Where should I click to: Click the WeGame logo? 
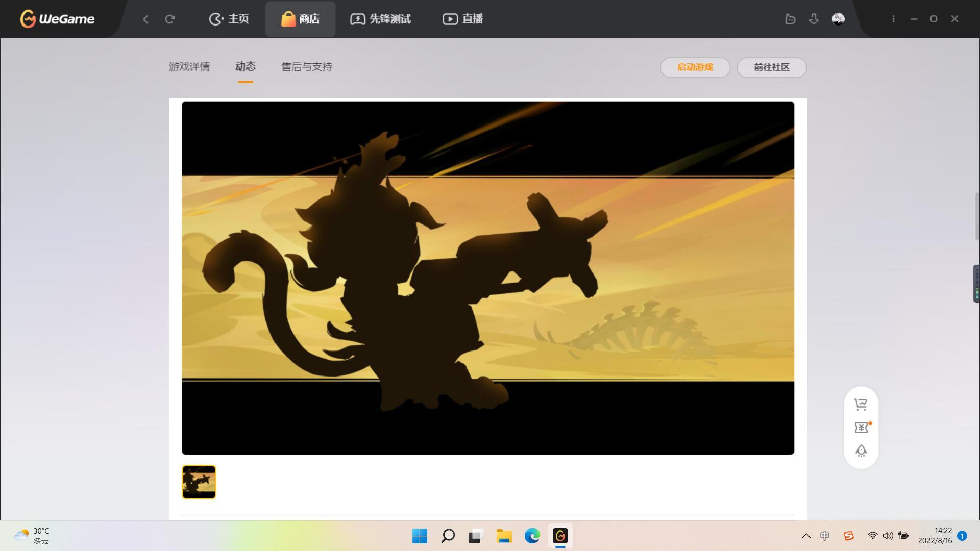[x=57, y=19]
